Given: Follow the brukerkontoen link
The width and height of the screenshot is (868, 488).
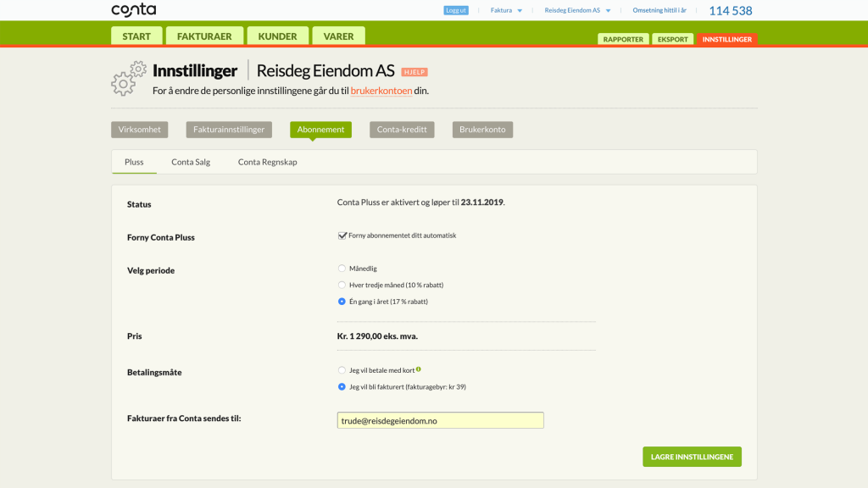Looking at the screenshot, I should point(381,91).
